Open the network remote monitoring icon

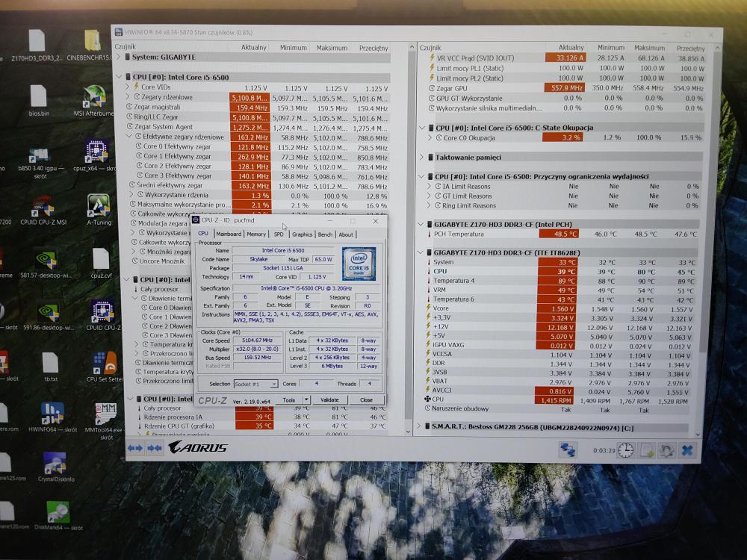pyautogui.click(x=568, y=449)
